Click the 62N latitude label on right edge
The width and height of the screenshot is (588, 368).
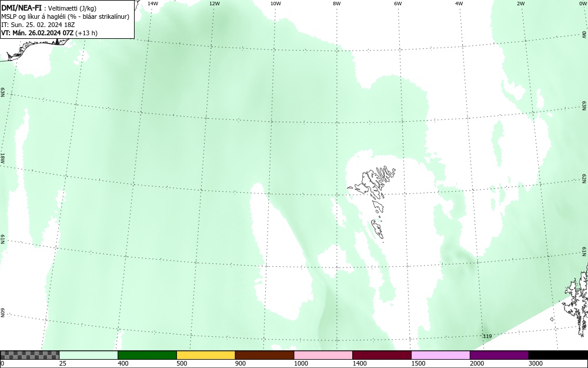[584, 178]
